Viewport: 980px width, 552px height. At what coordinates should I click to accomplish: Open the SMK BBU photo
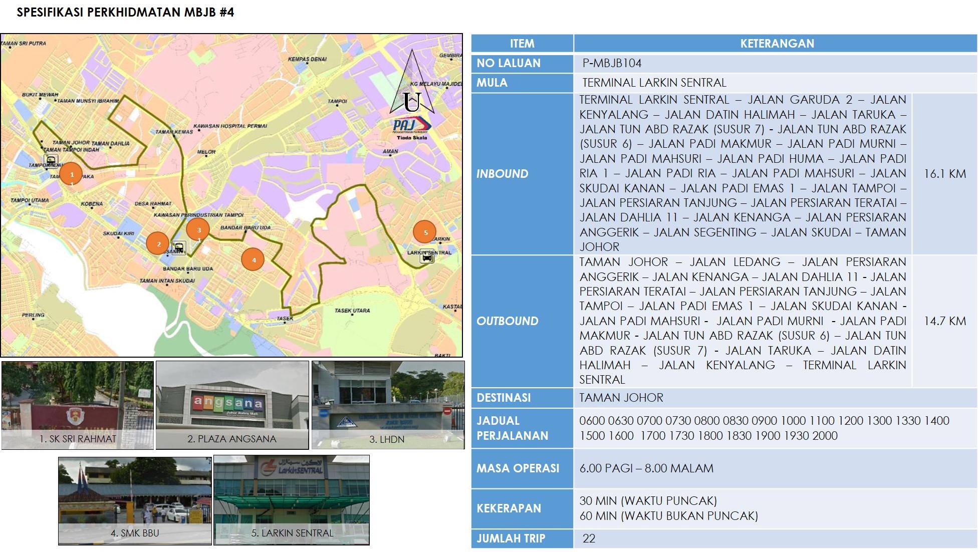(x=134, y=500)
